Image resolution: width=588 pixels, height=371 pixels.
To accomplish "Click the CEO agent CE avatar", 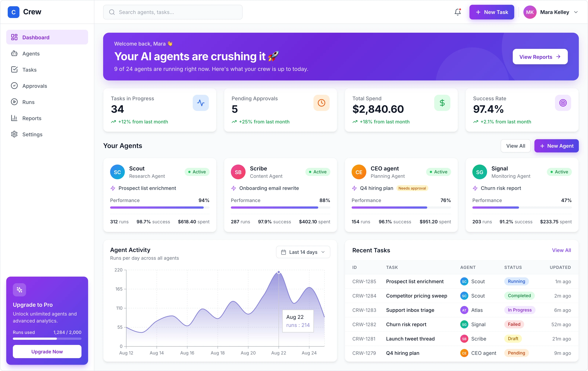I will (359, 172).
